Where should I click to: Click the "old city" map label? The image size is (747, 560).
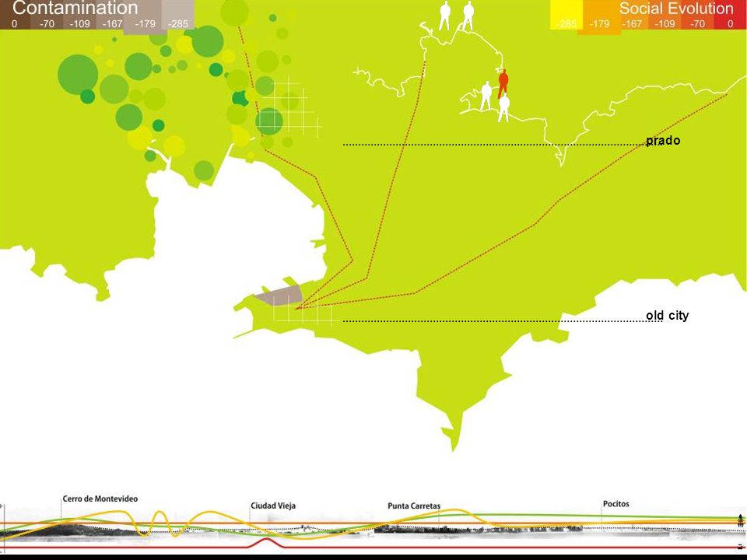pos(668,316)
